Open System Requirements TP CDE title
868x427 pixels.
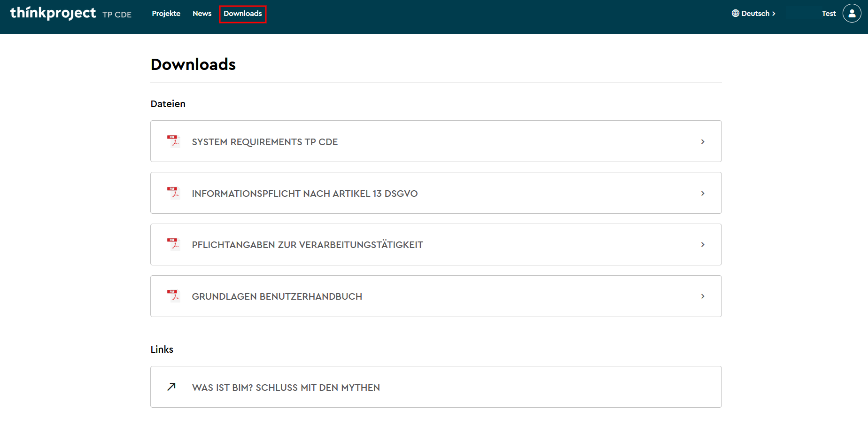[x=264, y=142]
